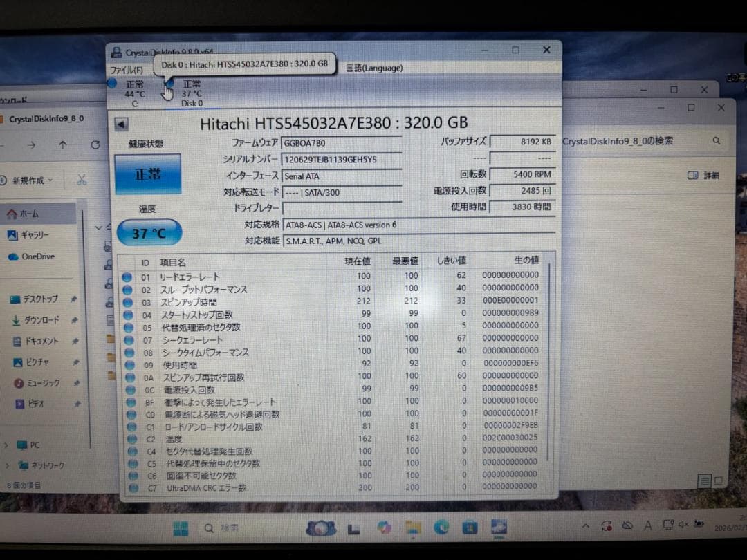Click status circle for 03 スピンアップ時間
This screenshot has height=560, width=747.
pos(128,302)
